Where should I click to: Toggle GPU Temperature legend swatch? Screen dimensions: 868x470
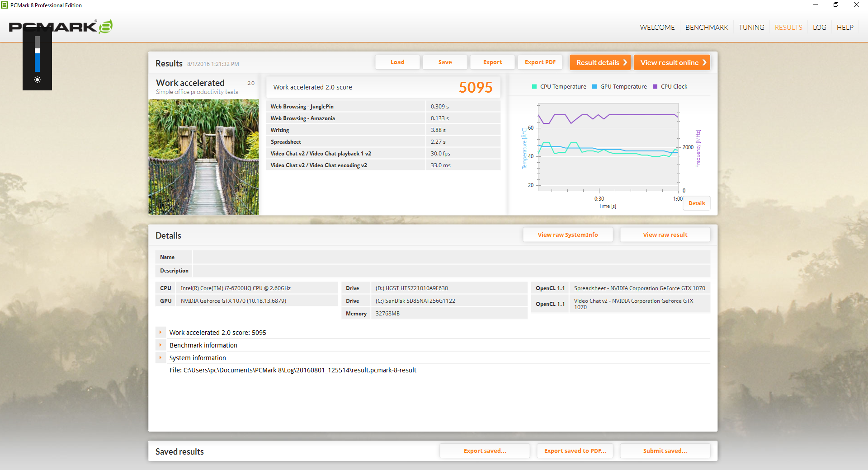(594, 87)
